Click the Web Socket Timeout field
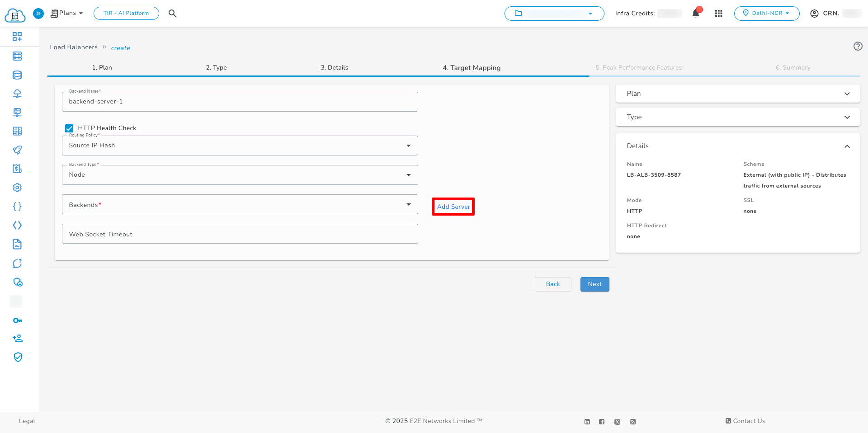Screen dimensions: 868x433 [x=240, y=234]
